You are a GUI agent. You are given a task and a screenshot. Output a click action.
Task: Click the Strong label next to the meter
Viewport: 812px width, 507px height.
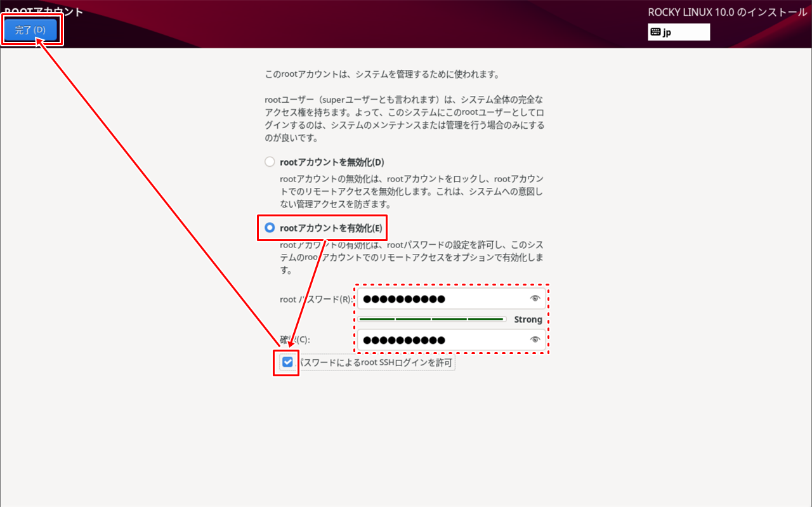528,319
